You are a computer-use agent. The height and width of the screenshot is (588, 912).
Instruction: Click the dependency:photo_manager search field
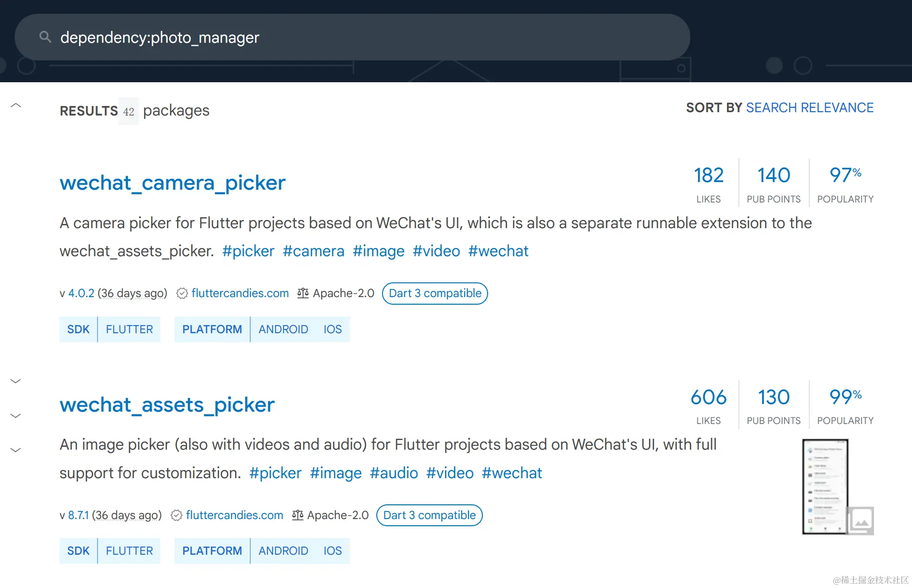coord(352,37)
